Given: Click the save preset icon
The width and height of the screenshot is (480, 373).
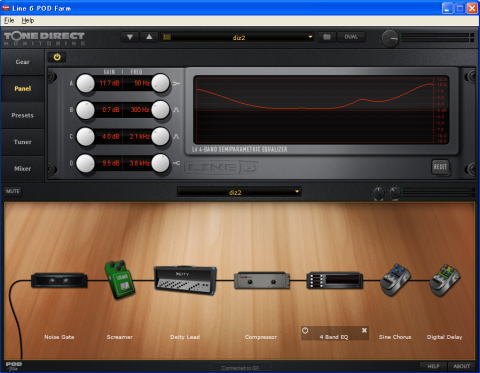Looking at the screenshot, I should 327,37.
